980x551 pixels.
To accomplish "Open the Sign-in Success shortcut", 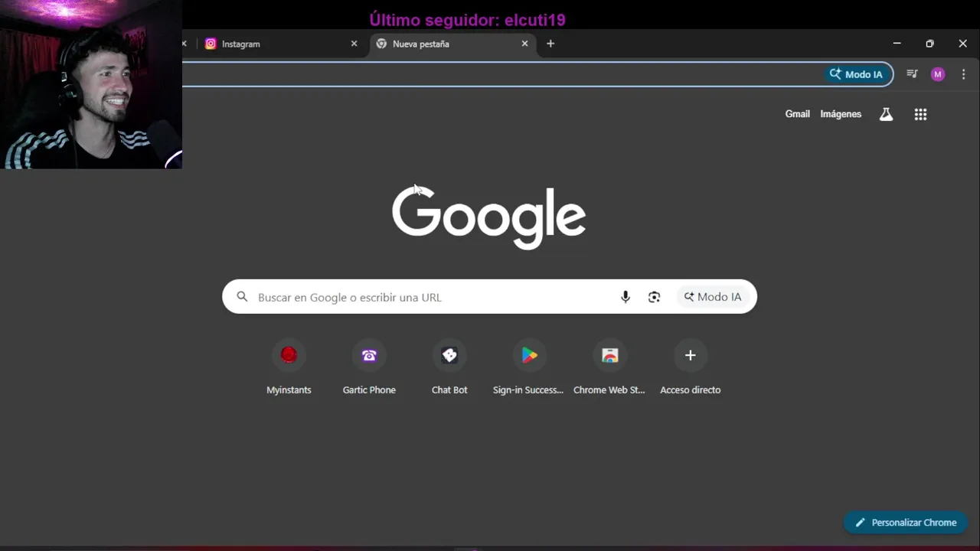I will 529,368.
